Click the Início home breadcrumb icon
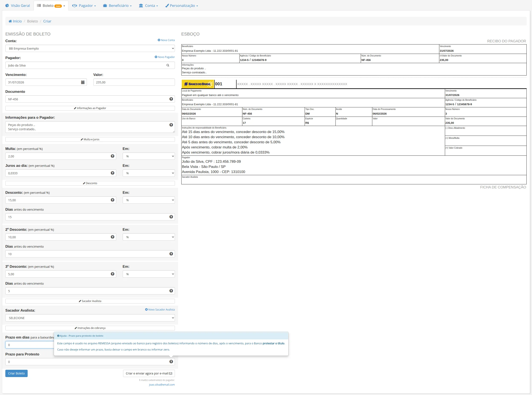The width and height of the screenshot is (532, 395). (x=10, y=21)
